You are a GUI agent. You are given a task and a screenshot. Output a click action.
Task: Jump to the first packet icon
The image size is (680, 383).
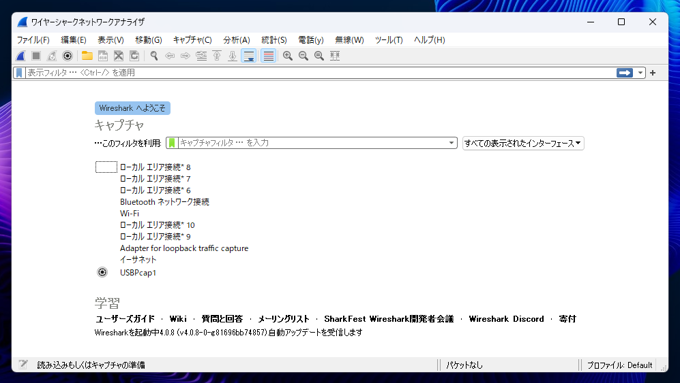point(217,56)
